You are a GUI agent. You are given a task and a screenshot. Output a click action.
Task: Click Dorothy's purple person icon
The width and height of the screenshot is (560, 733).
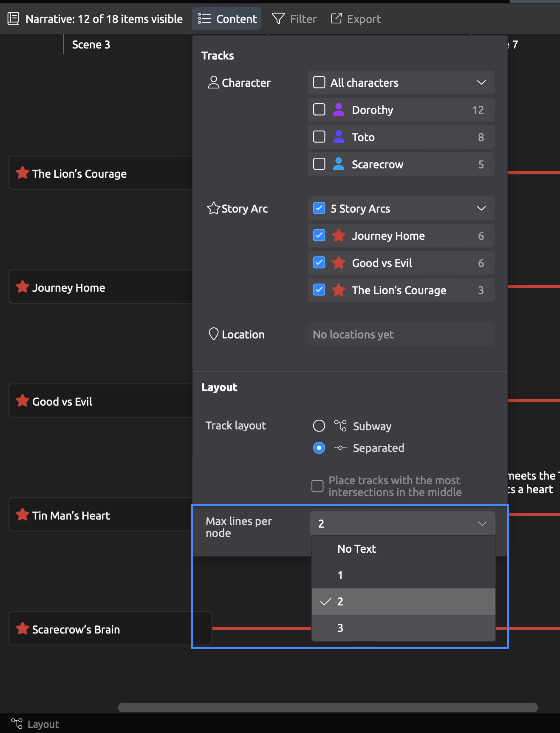[339, 110]
